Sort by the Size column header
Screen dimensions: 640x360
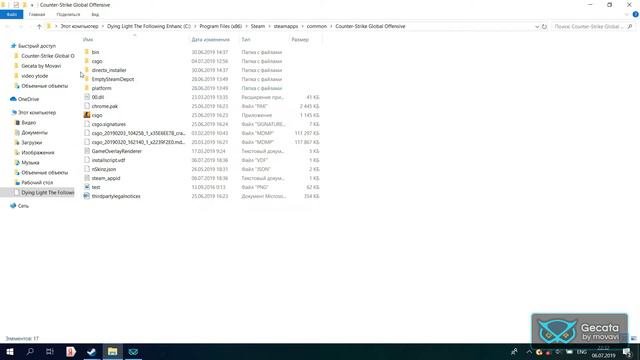tap(300, 40)
